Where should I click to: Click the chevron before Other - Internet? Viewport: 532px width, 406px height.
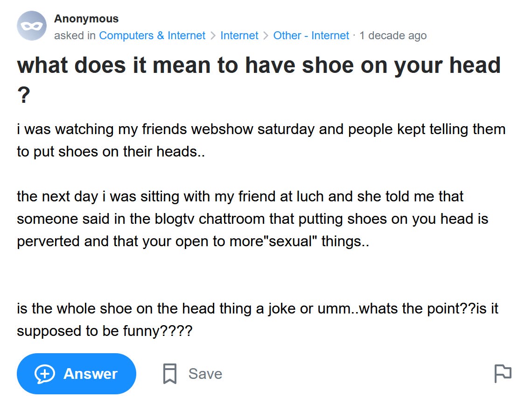point(266,36)
